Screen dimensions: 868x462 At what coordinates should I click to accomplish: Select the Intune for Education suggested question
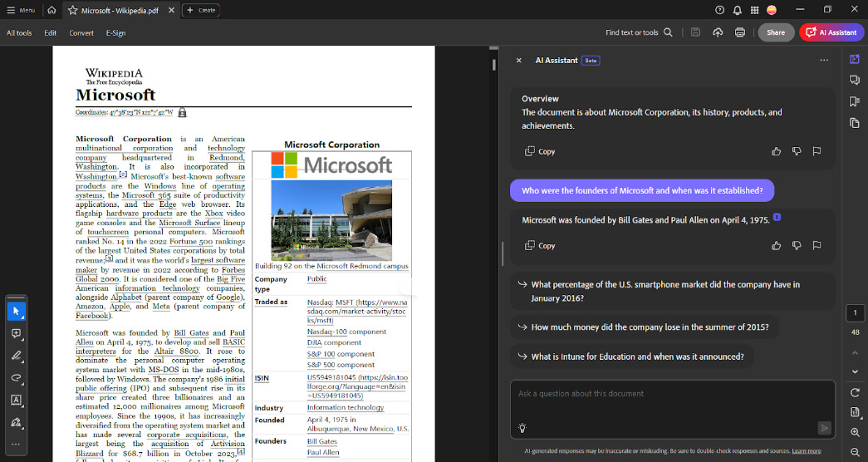point(631,356)
